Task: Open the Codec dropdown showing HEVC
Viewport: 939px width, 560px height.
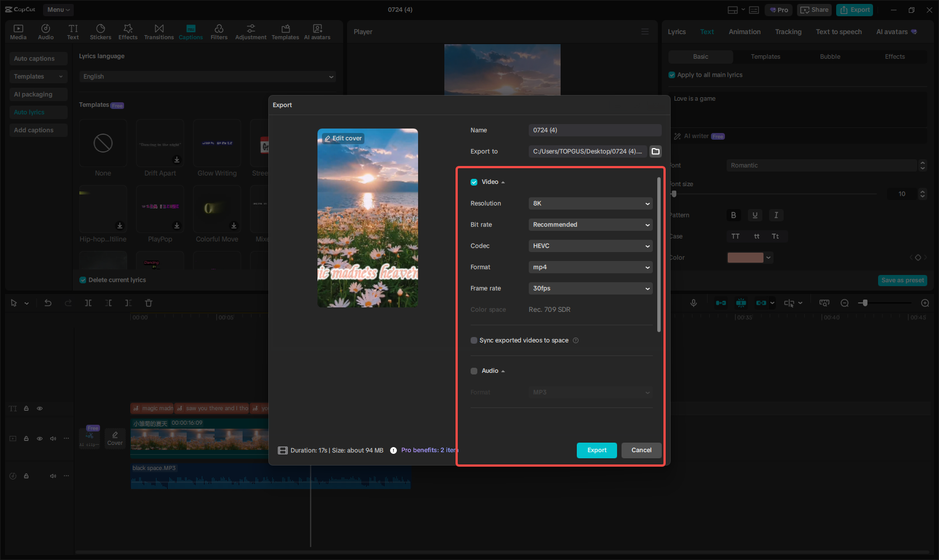Action: tap(590, 246)
